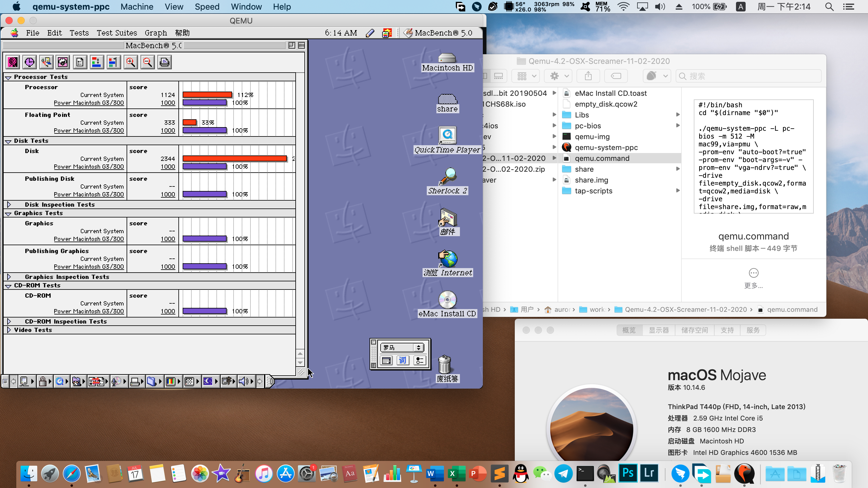
Task: Open the Test Suites menu
Action: click(117, 33)
